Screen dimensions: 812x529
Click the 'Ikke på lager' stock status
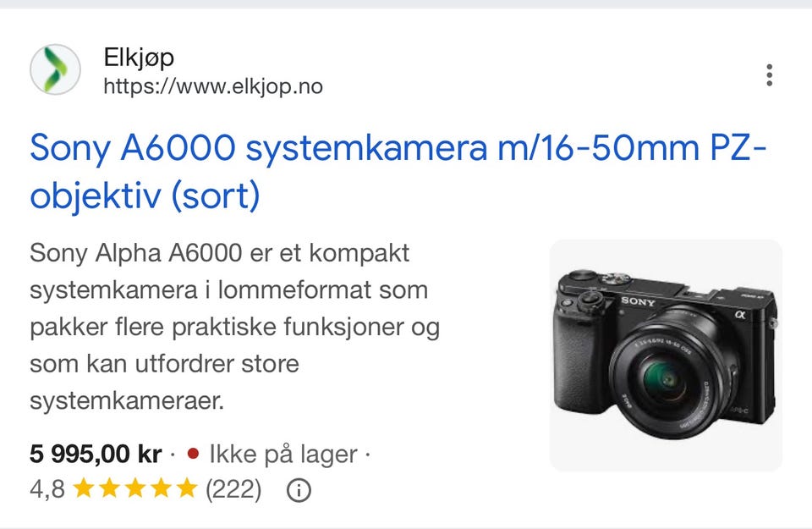click(x=283, y=455)
